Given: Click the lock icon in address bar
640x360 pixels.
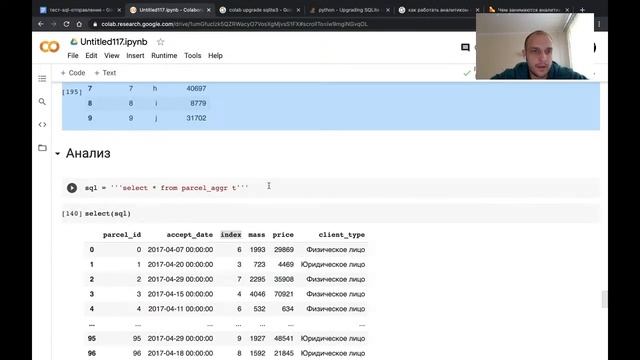Looking at the screenshot, I should 95,24.
